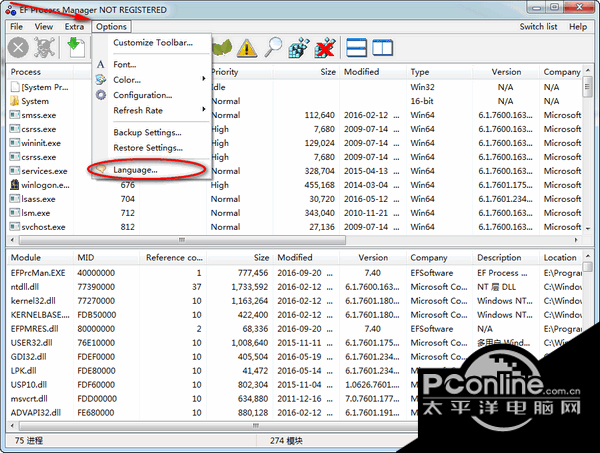Click process list vertical scrollbar thumb
The width and height of the screenshot is (600, 453).
587,87
